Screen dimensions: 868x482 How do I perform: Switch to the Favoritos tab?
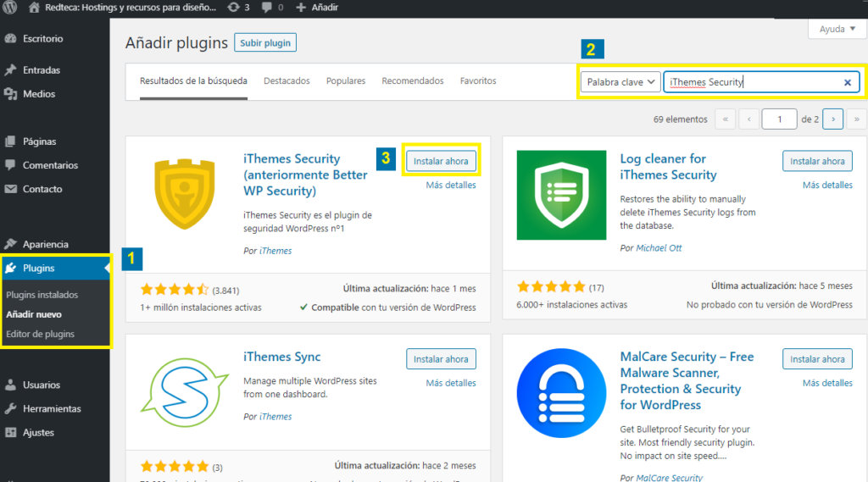tap(478, 80)
